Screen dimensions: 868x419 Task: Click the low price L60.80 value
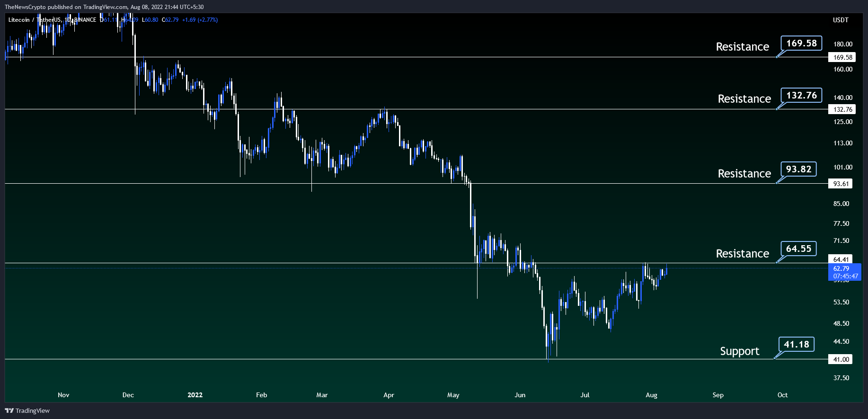tap(150, 20)
